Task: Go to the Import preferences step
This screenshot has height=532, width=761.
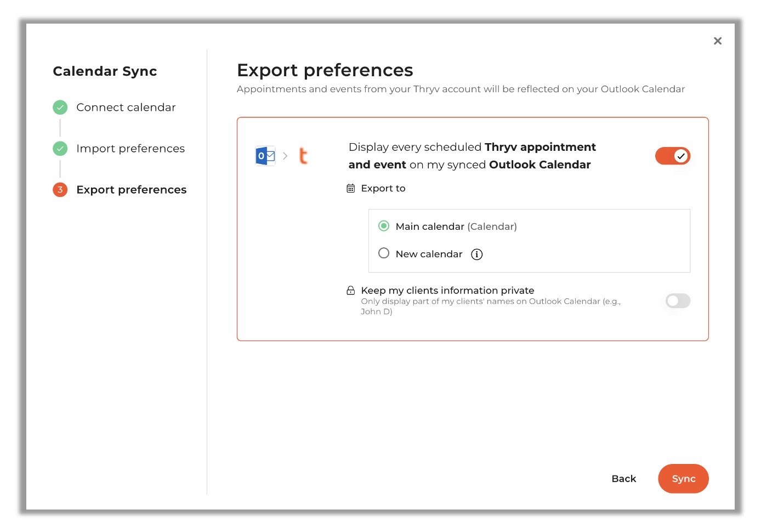Action: tap(130, 149)
